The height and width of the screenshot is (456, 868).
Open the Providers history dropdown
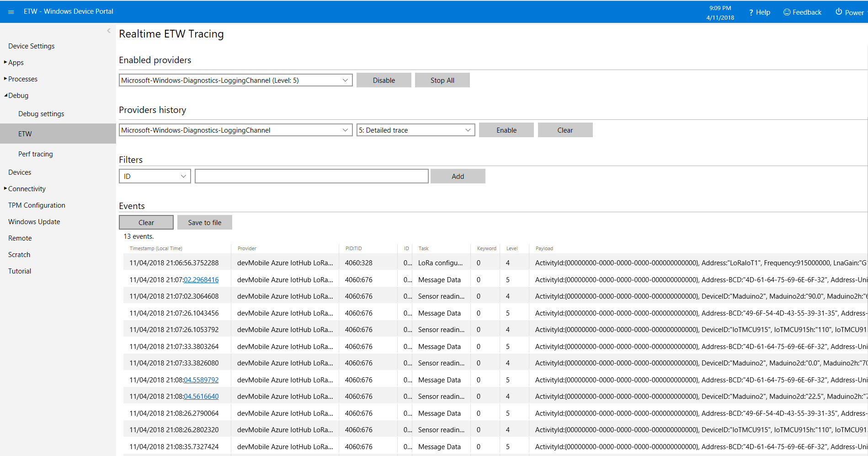(x=236, y=130)
